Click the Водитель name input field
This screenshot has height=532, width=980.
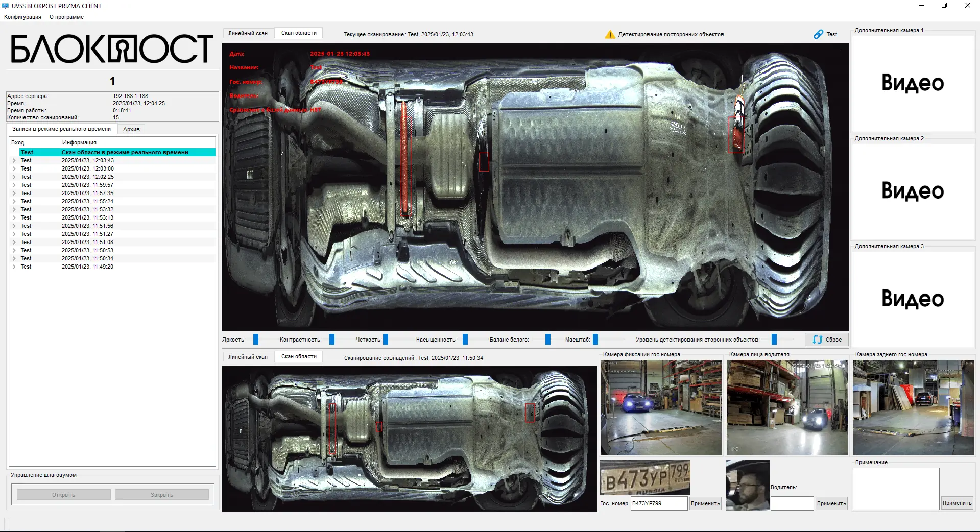(792, 503)
